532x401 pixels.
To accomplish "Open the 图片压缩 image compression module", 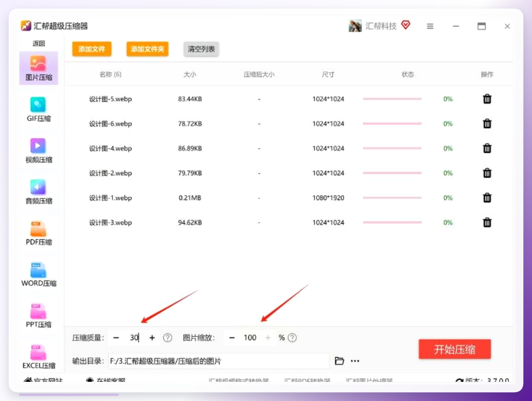I will pos(38,68).
